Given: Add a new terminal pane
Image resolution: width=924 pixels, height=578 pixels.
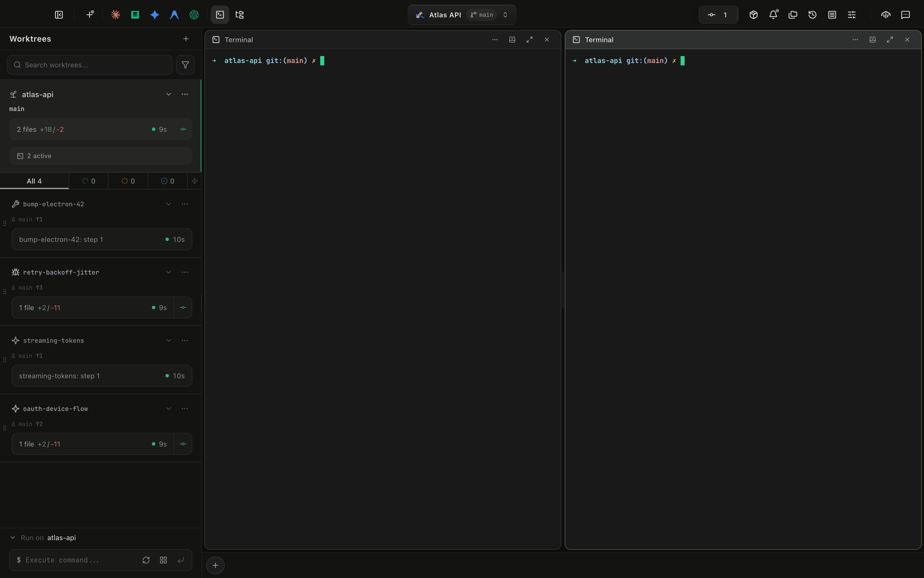Looking at the screenshot, I should (x=215, y=565).
